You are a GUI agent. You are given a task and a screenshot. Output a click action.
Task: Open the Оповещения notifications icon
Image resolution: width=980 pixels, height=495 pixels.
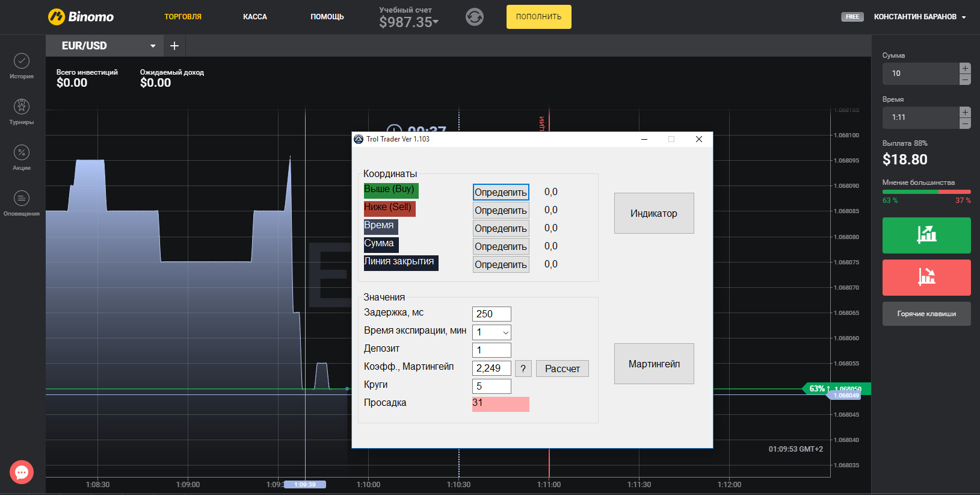tap(22, 198)
